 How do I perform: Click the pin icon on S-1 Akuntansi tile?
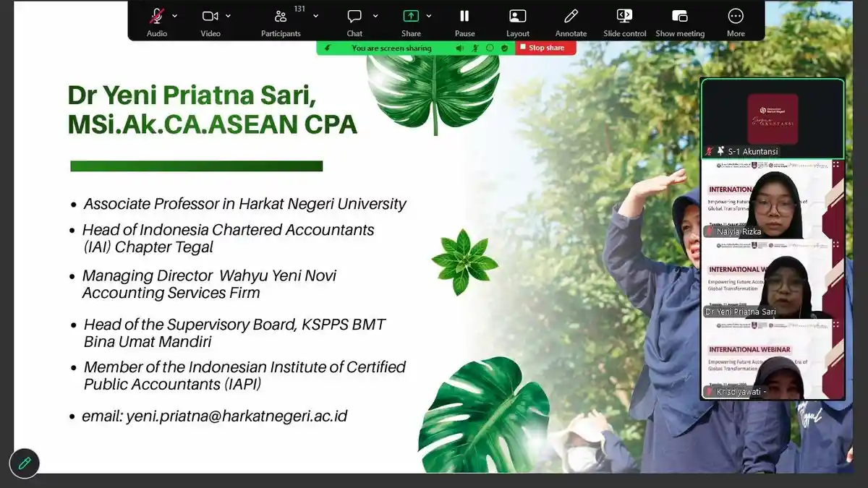[x=720, y=150]
